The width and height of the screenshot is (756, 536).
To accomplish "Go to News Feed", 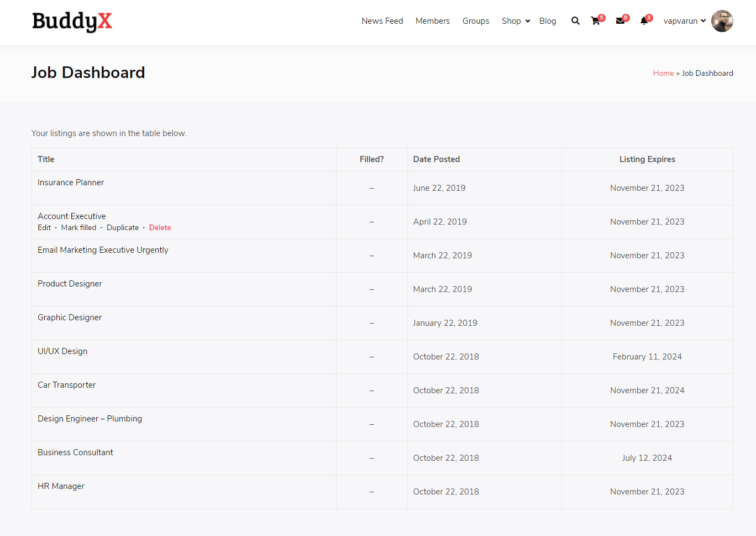I will point(382,21).
